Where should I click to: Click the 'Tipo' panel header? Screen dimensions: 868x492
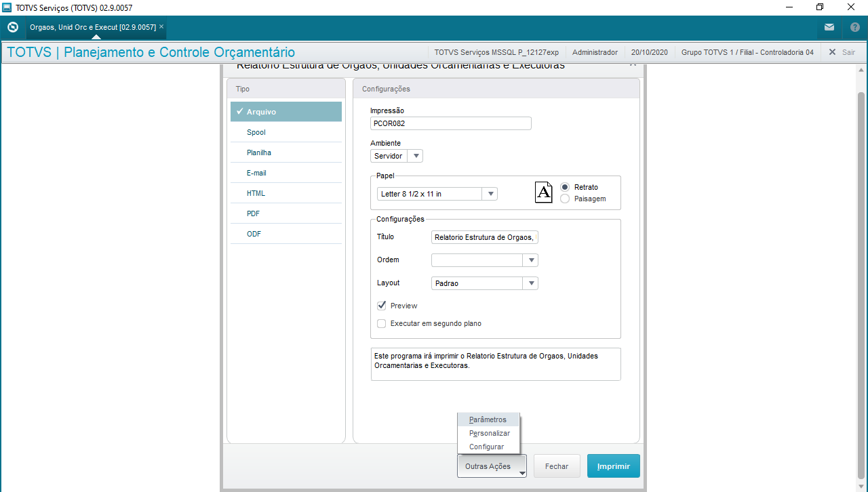(x=286, y=89)
